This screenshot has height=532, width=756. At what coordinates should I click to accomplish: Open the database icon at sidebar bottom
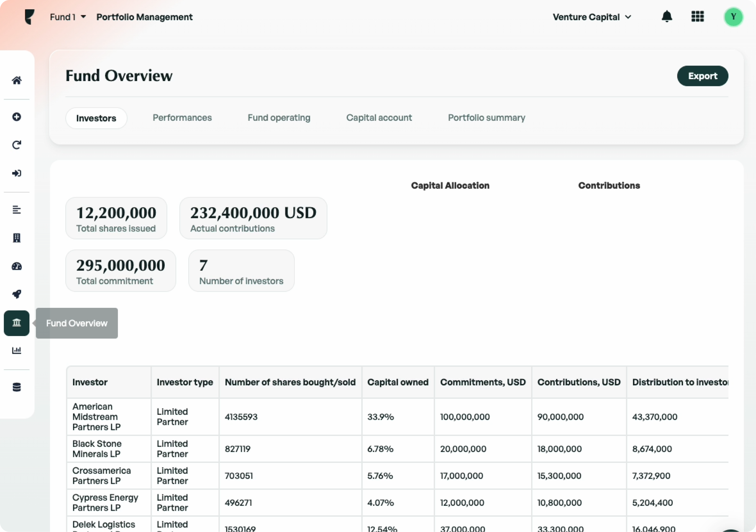click(17, 387)
